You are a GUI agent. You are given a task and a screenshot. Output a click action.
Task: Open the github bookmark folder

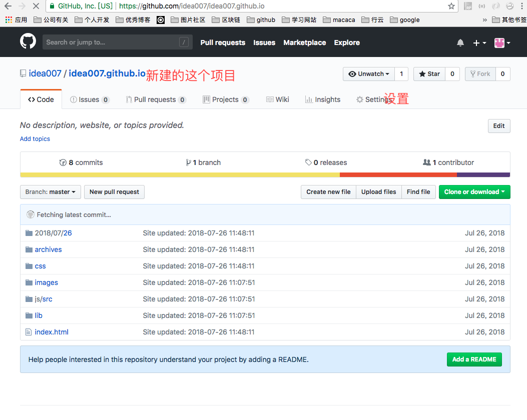261,20
